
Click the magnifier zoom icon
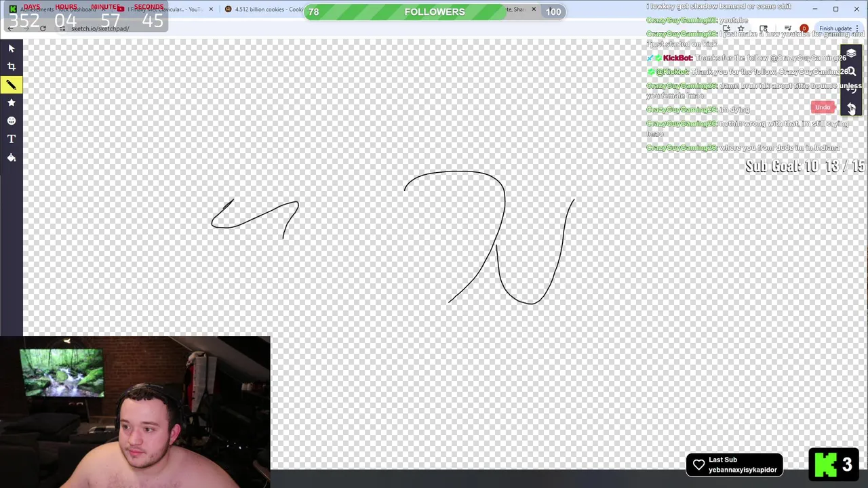(x=851, y=72)
